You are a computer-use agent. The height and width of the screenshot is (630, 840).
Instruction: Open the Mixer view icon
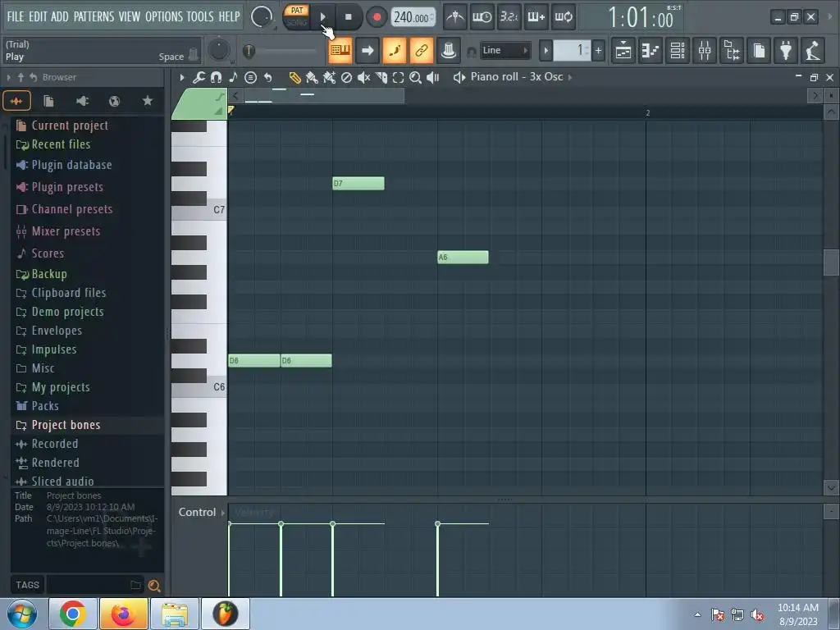705,51
